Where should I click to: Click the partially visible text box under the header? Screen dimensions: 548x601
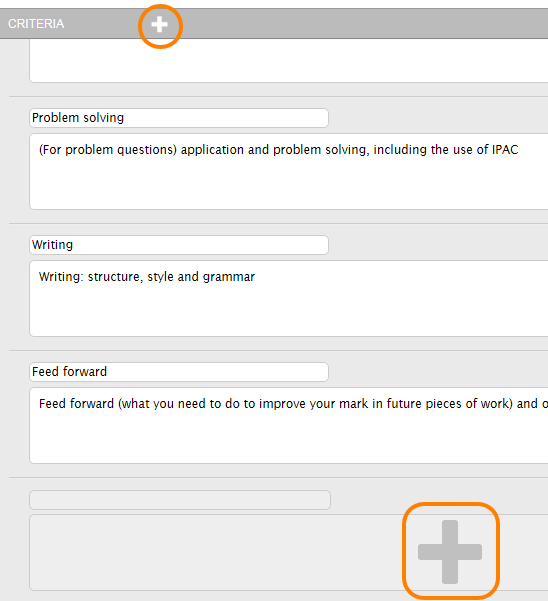pos(289,60)
